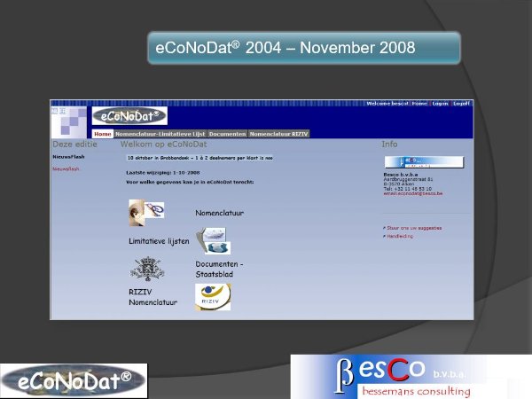This screenshot has width=532, height=399.
Task: Click the Logoff link
Action: [461, 104]
